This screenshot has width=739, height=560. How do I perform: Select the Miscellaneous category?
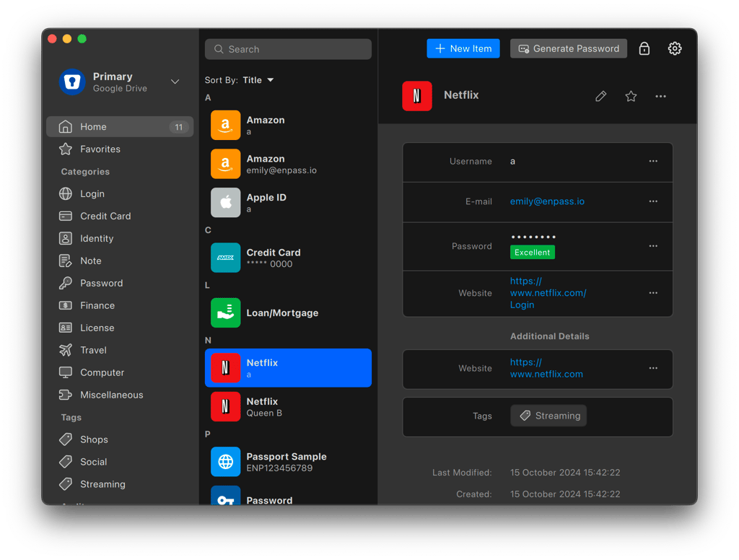coord(120,395)
